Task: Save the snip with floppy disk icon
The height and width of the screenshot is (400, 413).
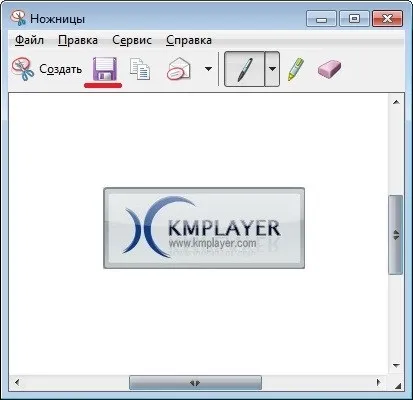Action: pyautogui.click(x=105, y=69)
